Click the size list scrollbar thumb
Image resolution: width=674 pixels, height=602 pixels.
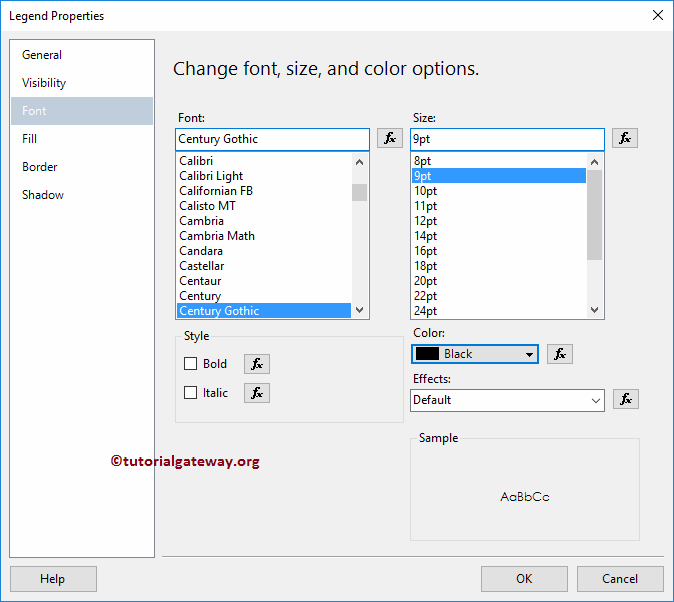point(594,215)
